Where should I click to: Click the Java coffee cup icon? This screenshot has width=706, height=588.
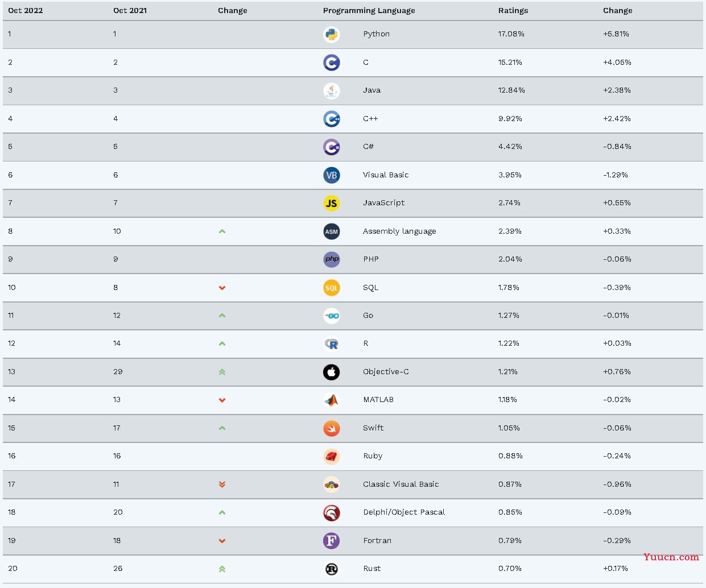[332, 90]
